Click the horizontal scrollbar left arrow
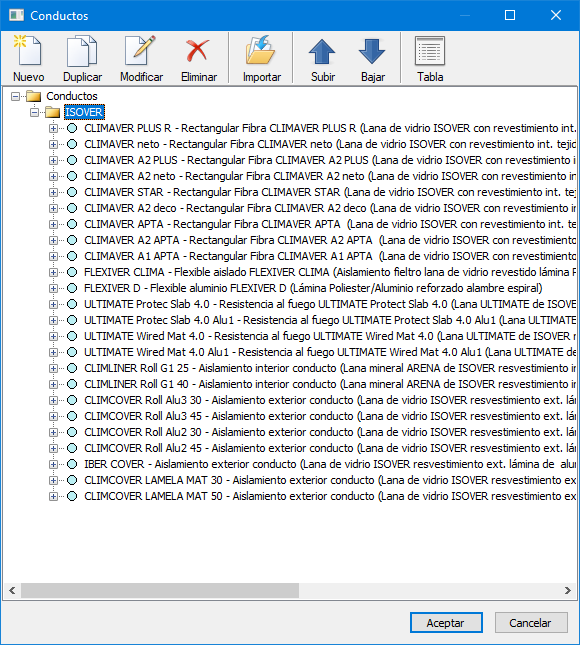The width and height of the screenshot is (580, 645). click(x=12, y=591)
